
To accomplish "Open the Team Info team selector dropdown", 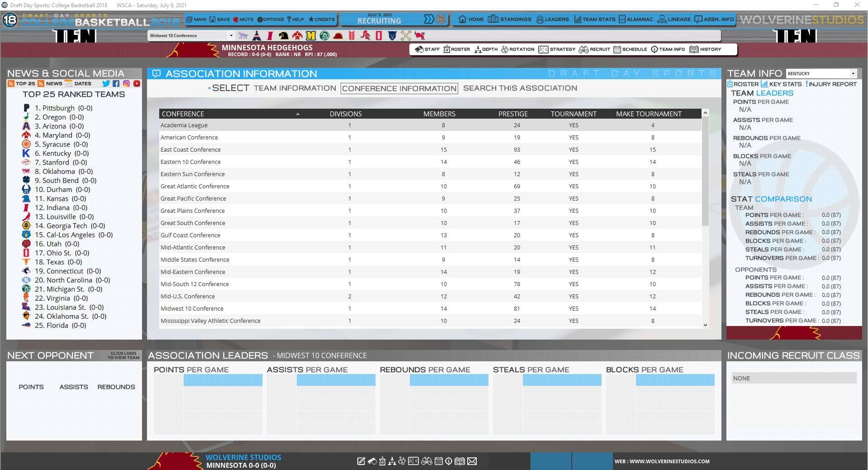I will coord(853,73).
